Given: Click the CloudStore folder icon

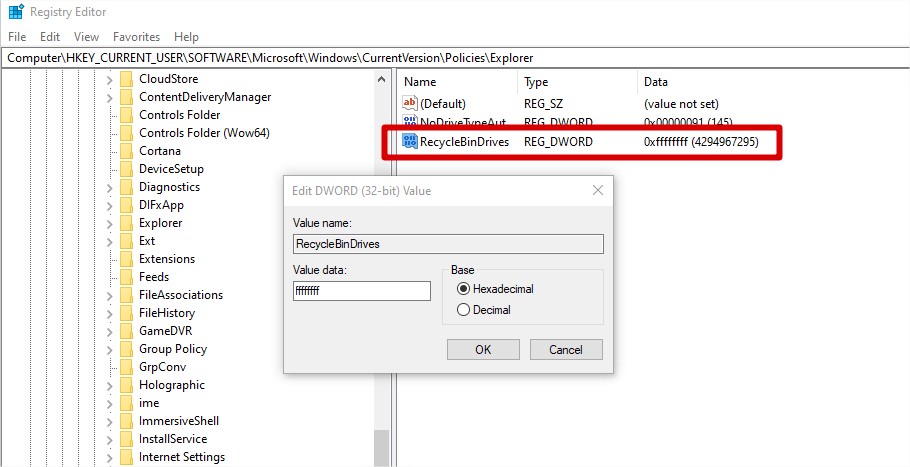Looking at the screenshot, I should 127,79.
